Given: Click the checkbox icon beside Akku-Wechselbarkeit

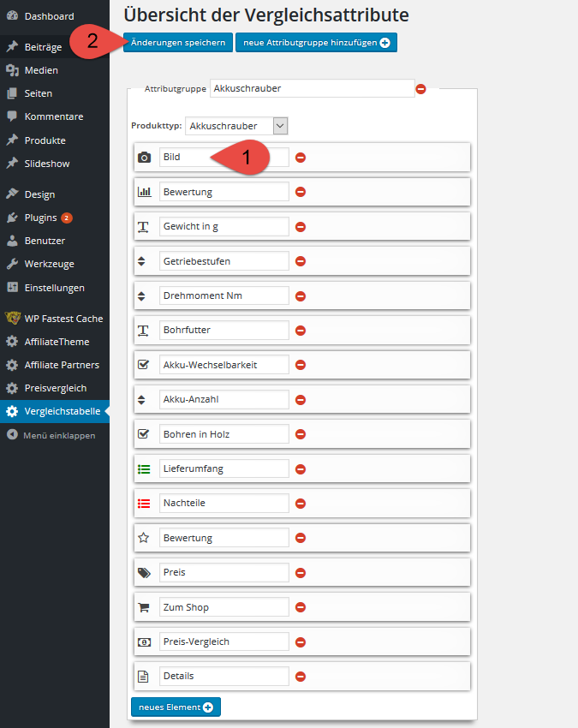Looking at the screenshot, I should click(144, 365).
